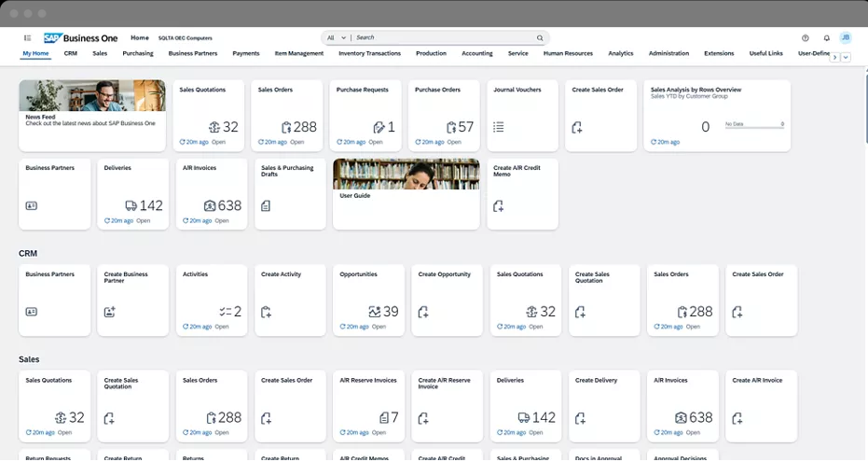The image size is (868, 462).
Task: Refresh the Purchase Requests tile
Action: [x=340, y=143]
